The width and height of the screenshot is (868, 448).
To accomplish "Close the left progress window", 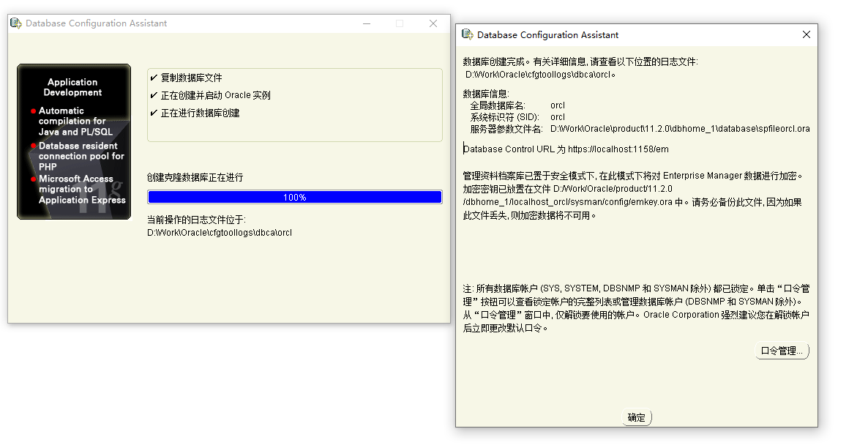I will (x=433, y=23).
